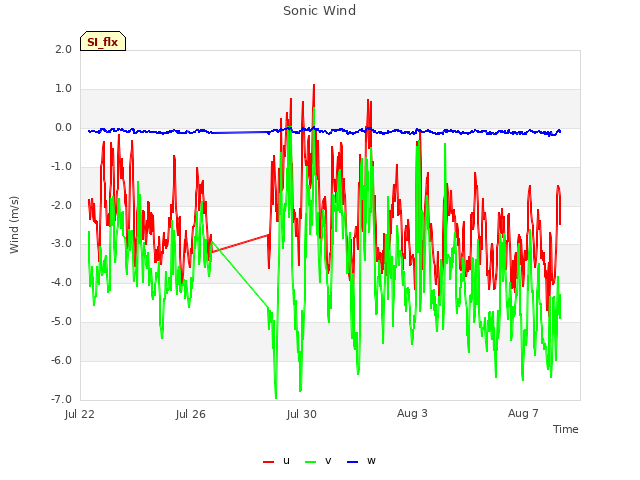This screenshot has height=480, width=640.
Task: Click the -1.0 y-axis tick label
Action: click(x=61, y=167)
